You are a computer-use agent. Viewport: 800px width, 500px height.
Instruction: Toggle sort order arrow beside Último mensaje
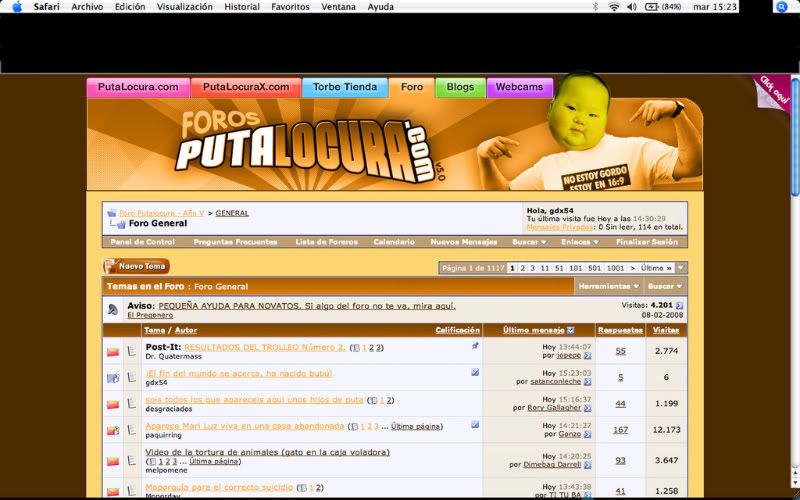[x=571, y=330]
